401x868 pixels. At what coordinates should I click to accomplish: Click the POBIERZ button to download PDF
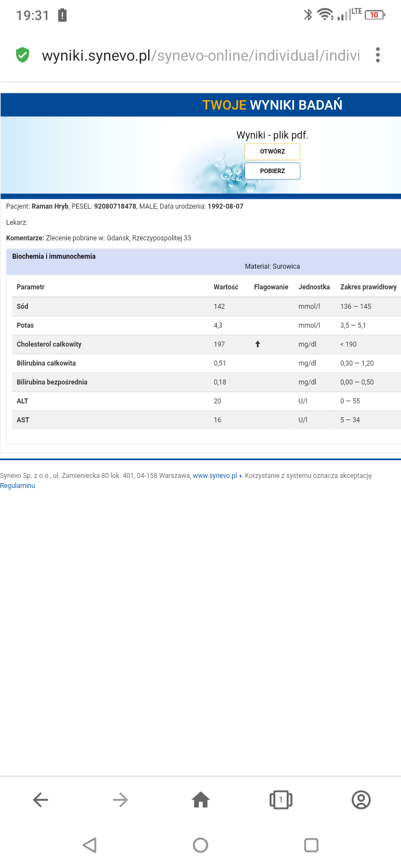(272, 171)
